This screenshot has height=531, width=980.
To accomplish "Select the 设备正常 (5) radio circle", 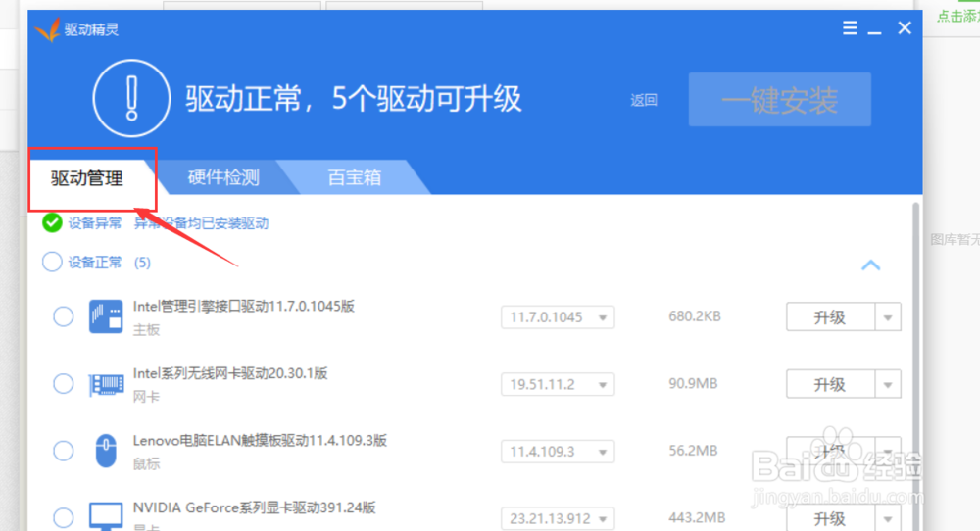I will pyautogui.click(x=52, y=262).
